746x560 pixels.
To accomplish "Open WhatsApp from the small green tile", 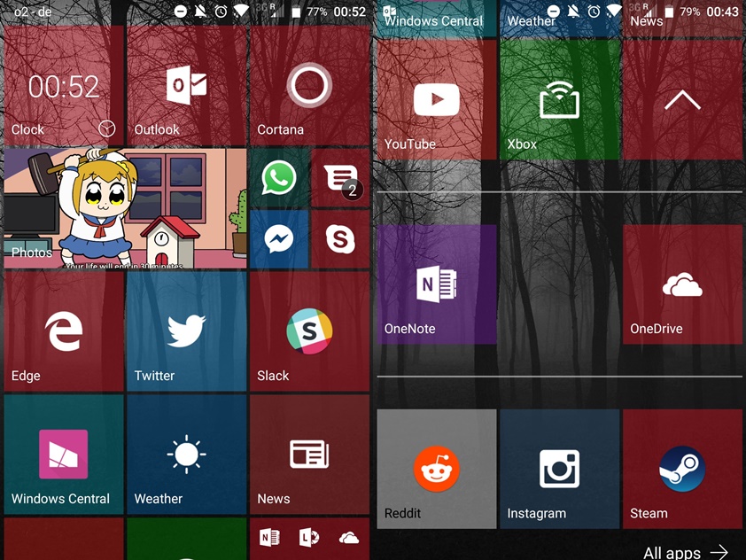I will (279, 178).
